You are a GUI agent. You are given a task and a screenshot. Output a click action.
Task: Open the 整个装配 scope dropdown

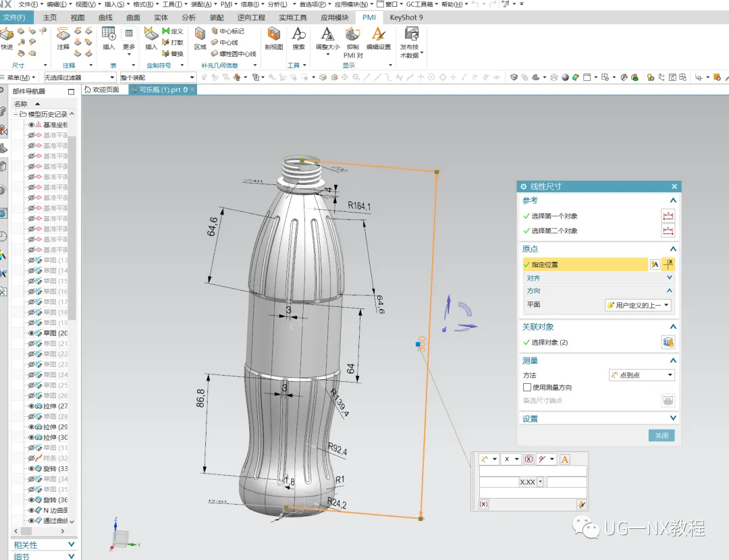tap(157, 77)
